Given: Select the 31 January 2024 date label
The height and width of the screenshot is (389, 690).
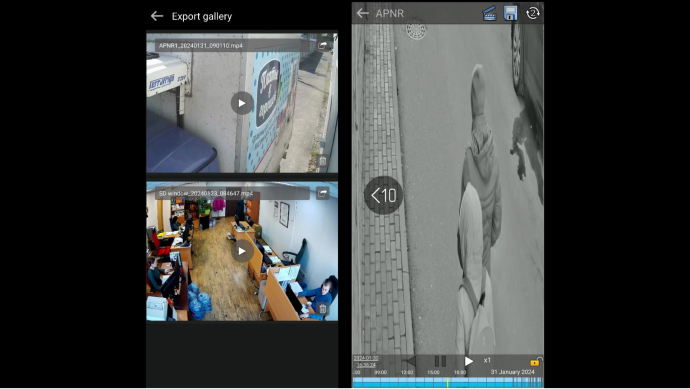Looking at the screenshot, I should pyautogui.click(x=512, y=372).
